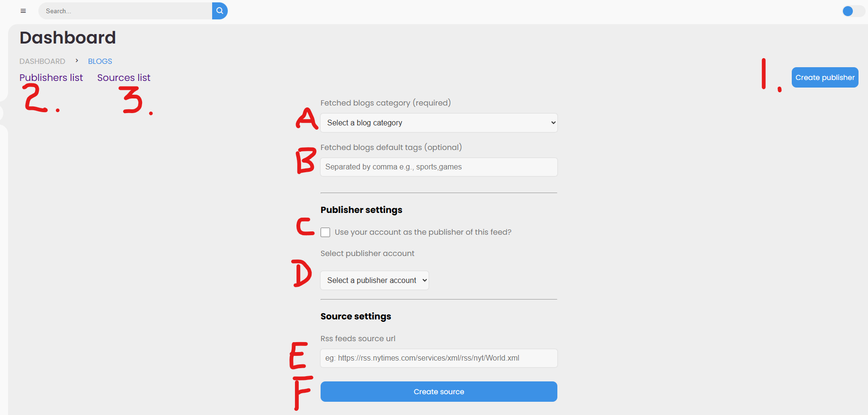The image size is (868, 415).
Task: Focus the Rss feeds source url field
Action: coord(439,358)
